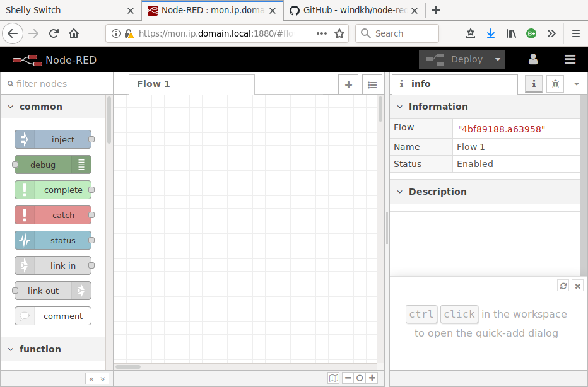Switch to GitHub windkh browser tab
The width and height of the screenshot is (588, 387).
point(355,10)
